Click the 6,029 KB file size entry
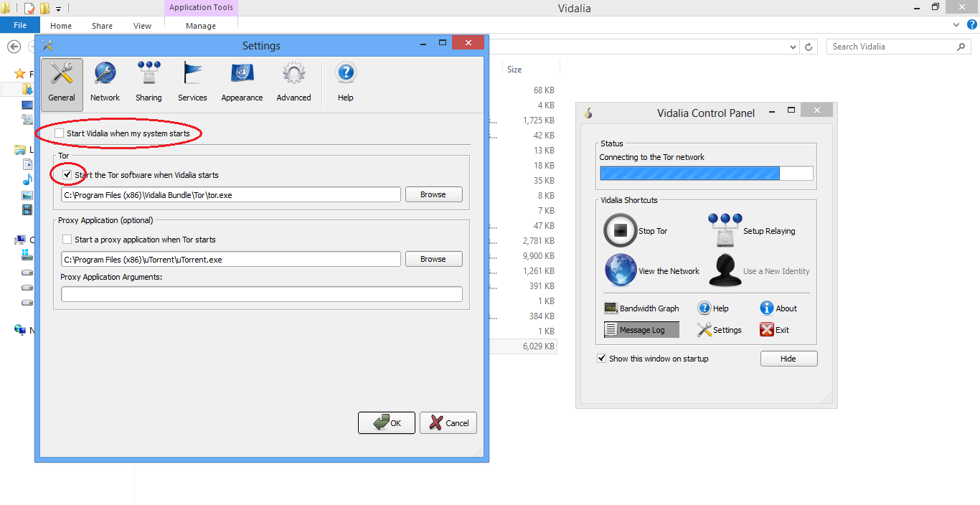 pos(538,346)
